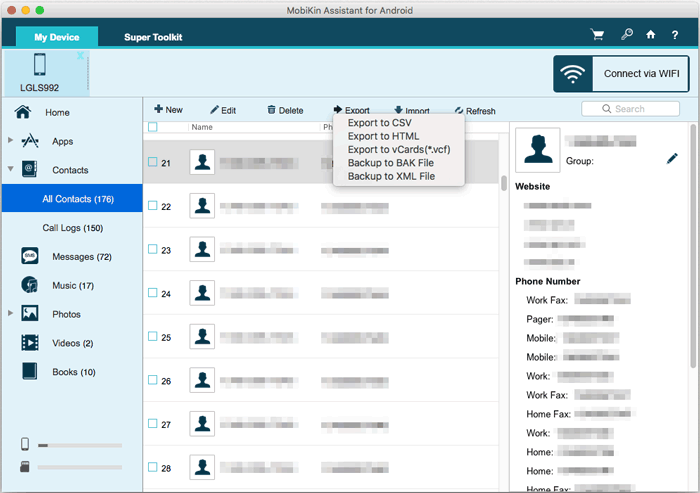
Task: Click the Import toolbar button
Action: tap(412, 110)
